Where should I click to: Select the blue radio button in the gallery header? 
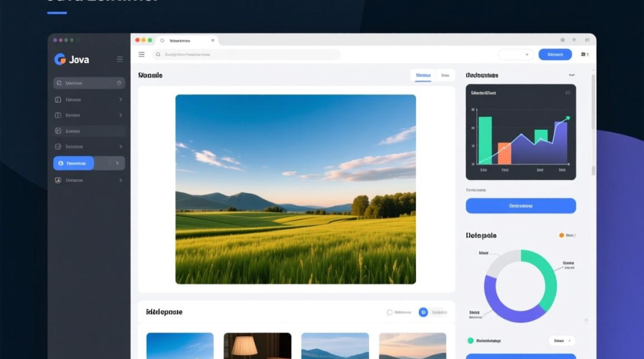(x=423, y=312)
